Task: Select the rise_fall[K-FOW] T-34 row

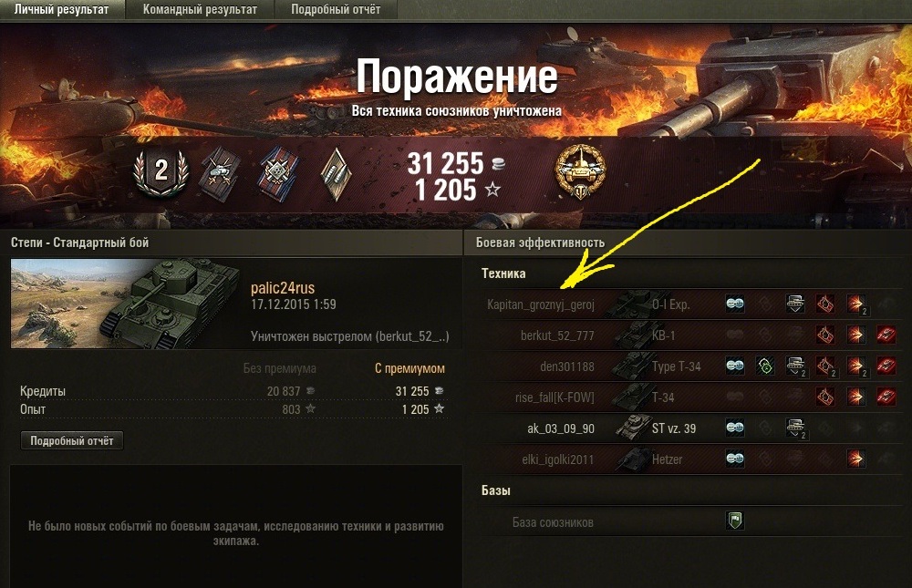Action: 691,397
